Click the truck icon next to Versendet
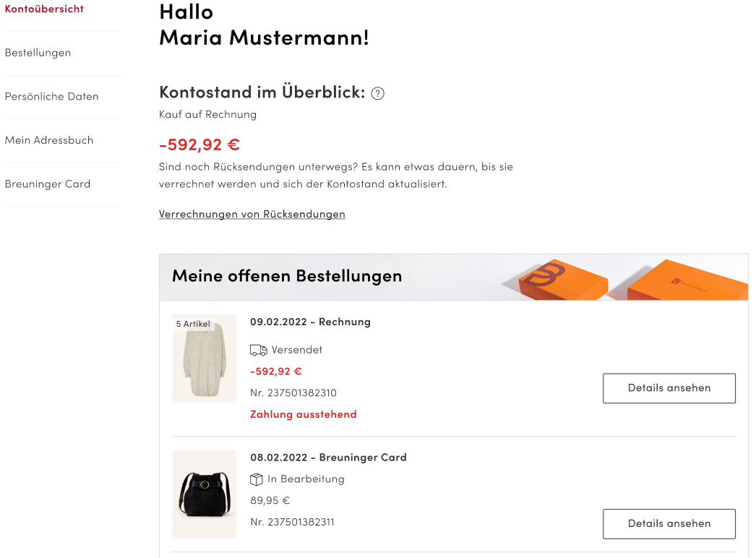The height and width of the screenshot is (558, 756). pos(258,350)
